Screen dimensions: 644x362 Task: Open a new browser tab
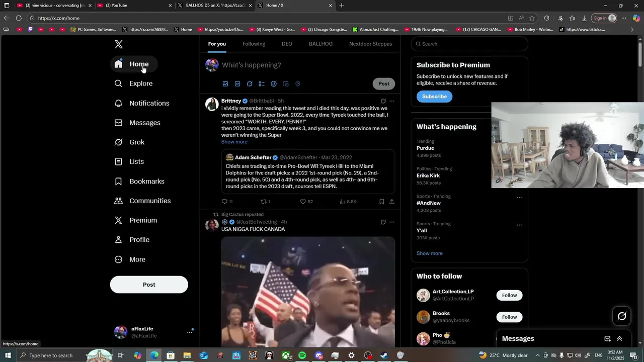[342, 6]
